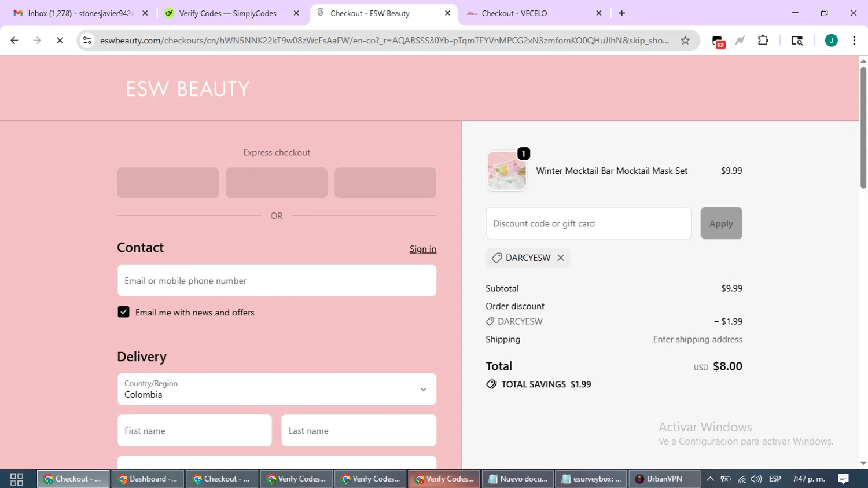Toggle Email me with news and offers
Viewport: 868px width, 488px height.
(x=123, y=312)
